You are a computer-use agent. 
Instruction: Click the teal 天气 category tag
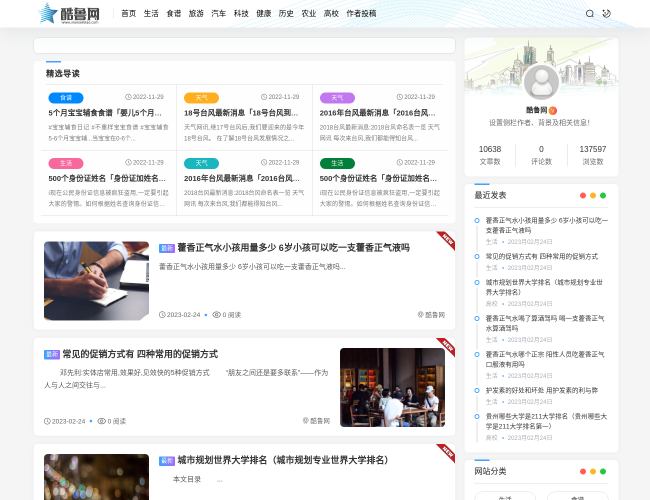coord(201,163)
